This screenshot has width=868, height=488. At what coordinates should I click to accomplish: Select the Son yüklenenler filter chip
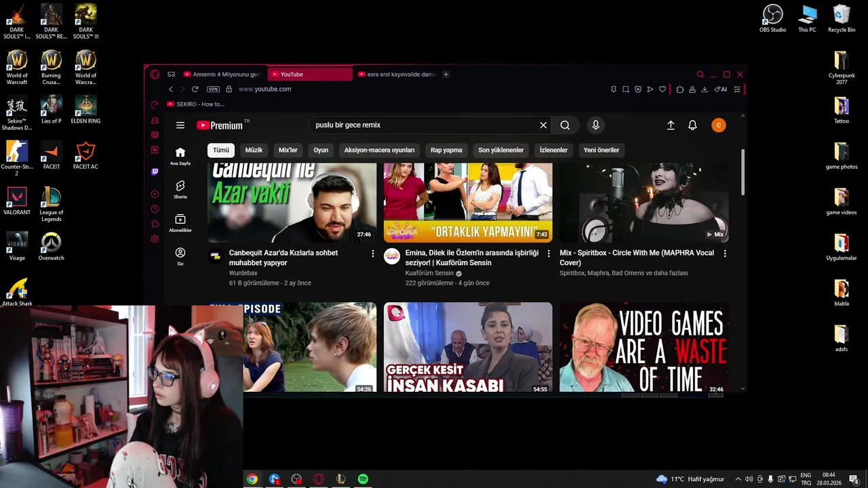501,150
